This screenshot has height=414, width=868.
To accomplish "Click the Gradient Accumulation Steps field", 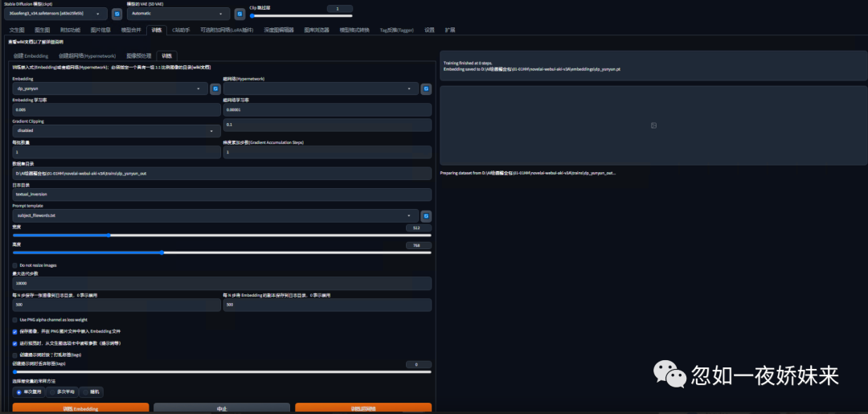I will pyautogui.click(x=327, y=152).
